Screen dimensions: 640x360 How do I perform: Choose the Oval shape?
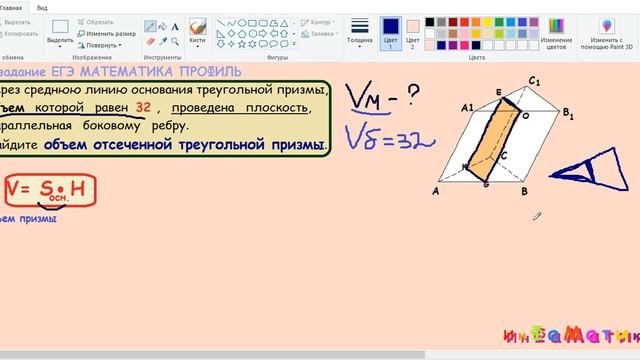242,23
